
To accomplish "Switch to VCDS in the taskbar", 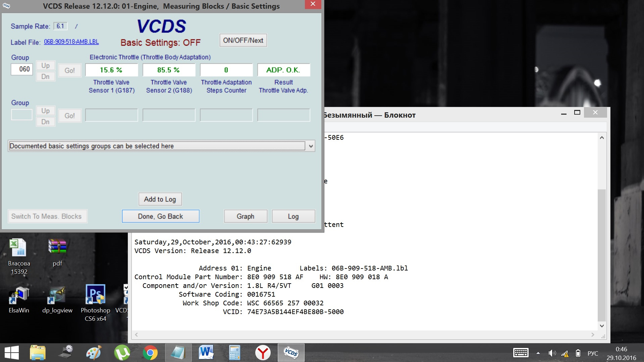I will (291, 353).
